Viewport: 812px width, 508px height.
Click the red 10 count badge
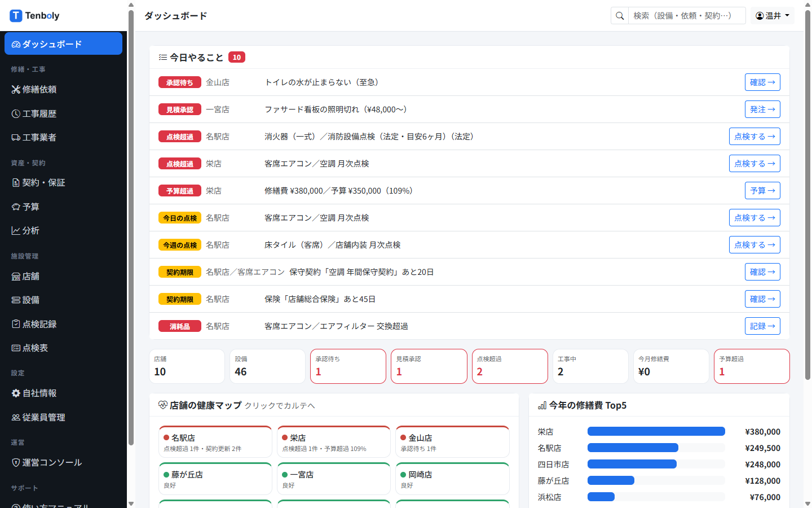(237, 57)
